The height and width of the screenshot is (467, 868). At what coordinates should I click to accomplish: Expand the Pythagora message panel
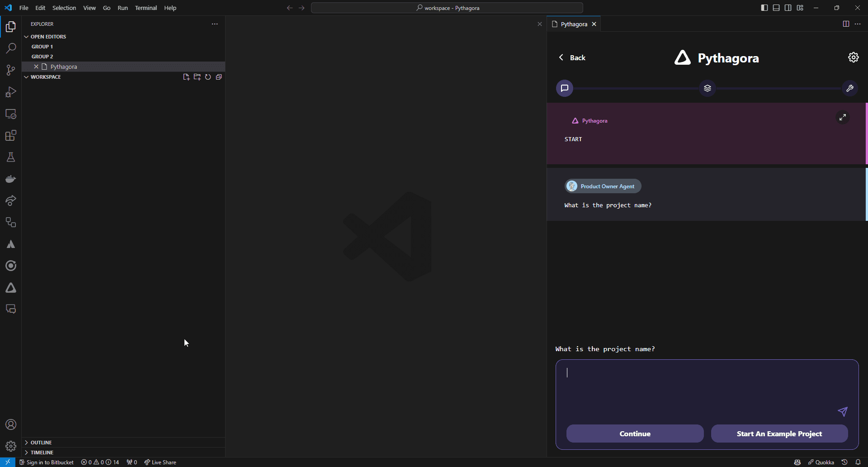842,118
